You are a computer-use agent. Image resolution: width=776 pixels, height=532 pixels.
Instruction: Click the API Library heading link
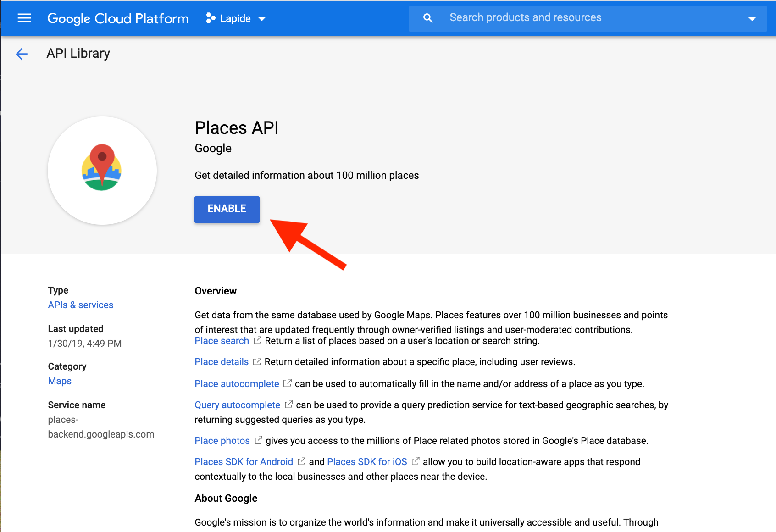(78, 53)
